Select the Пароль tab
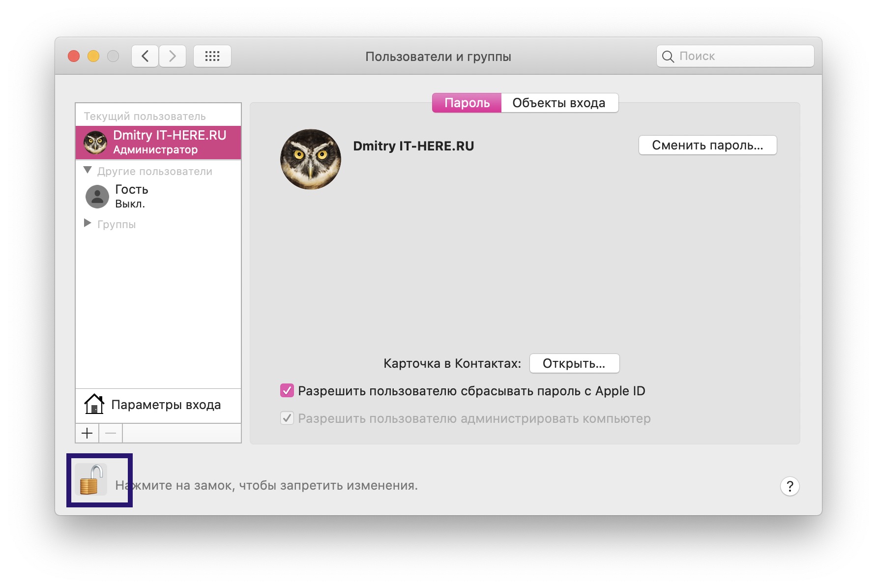The width and height of the screenshot is (877, 588). point(467,103)
